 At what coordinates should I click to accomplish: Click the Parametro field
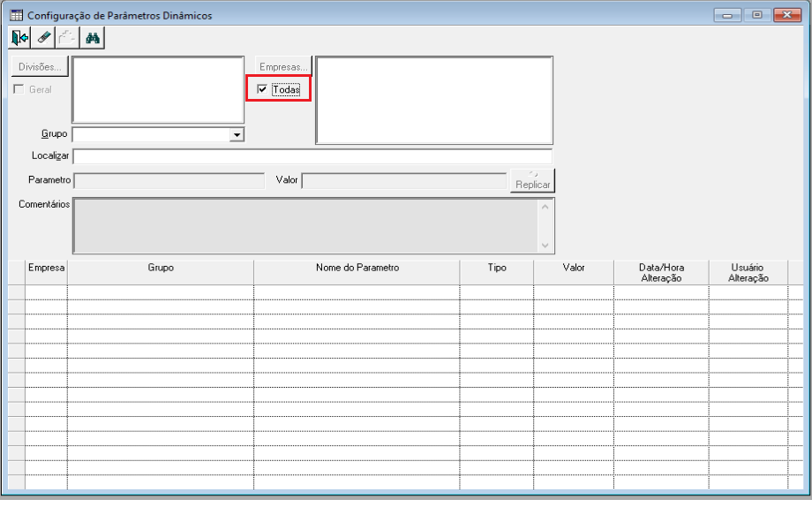[169, 180]
